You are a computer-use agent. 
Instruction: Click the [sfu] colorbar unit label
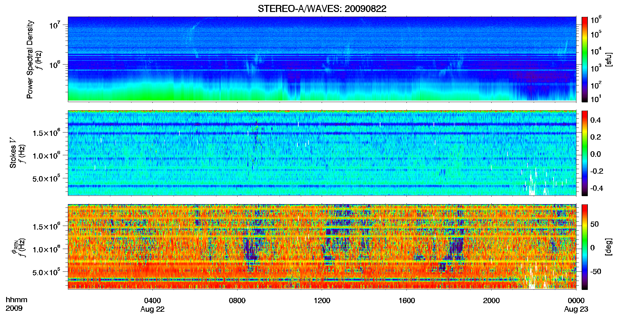[609, 59]
